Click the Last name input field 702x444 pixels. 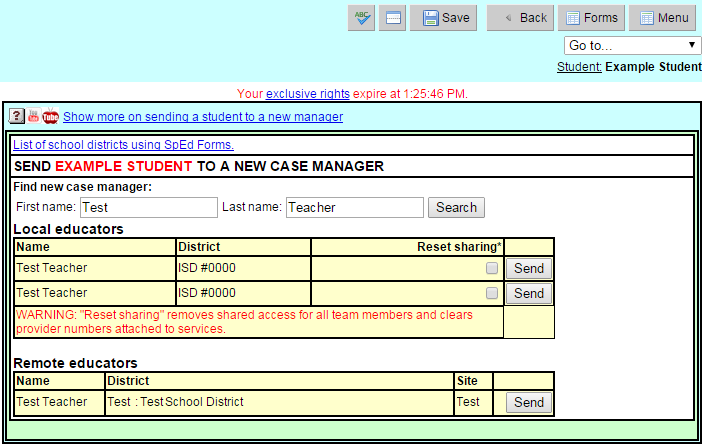coord(354,207)
